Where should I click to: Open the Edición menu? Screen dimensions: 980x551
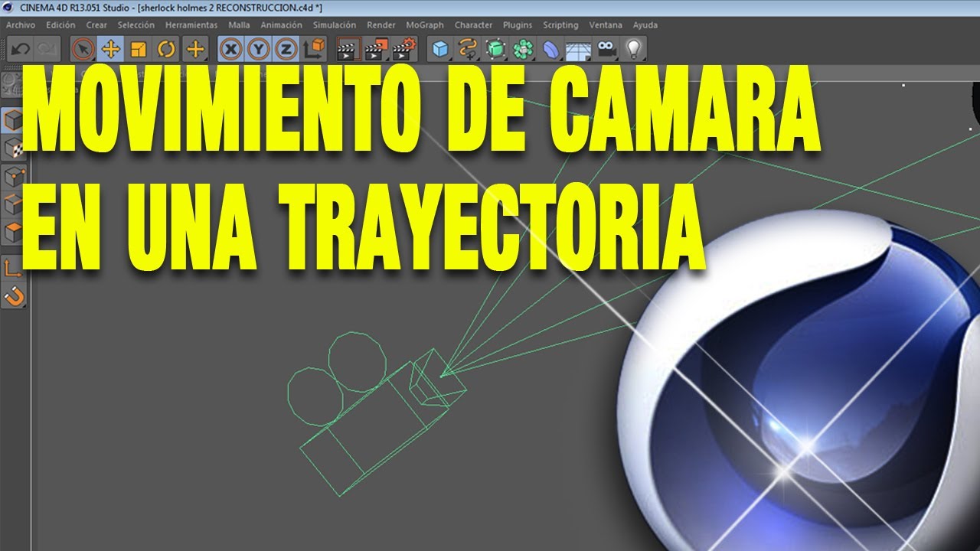coord(60,25)
